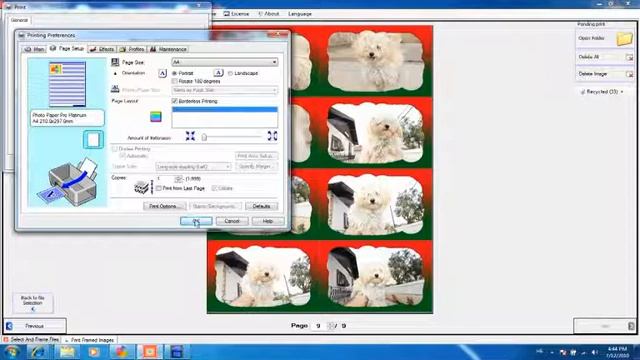Enable the Duplex Printing checkbox
This screenshot has height=360, width=640.
(x=115, y=149)
